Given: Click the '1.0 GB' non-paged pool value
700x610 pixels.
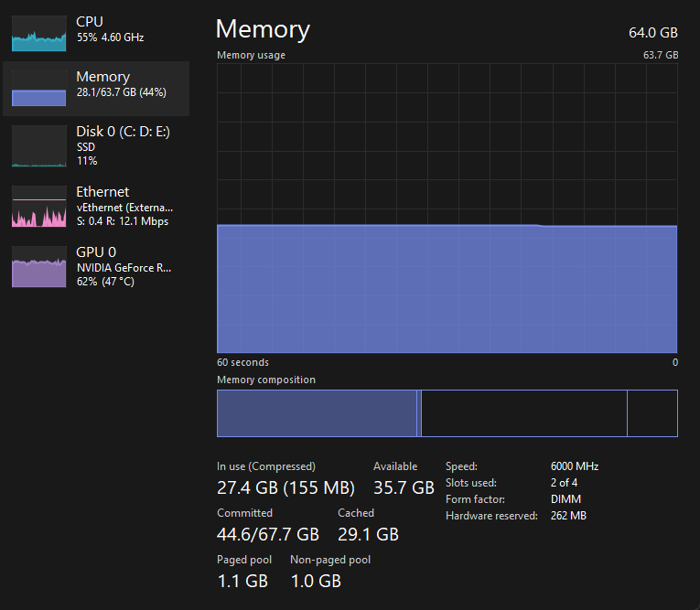Looking at the screenshot, I should coord(316,581).
